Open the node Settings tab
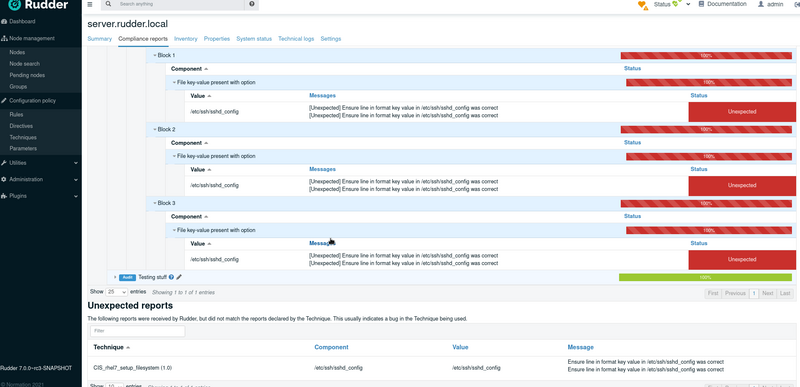 [331, 39]
